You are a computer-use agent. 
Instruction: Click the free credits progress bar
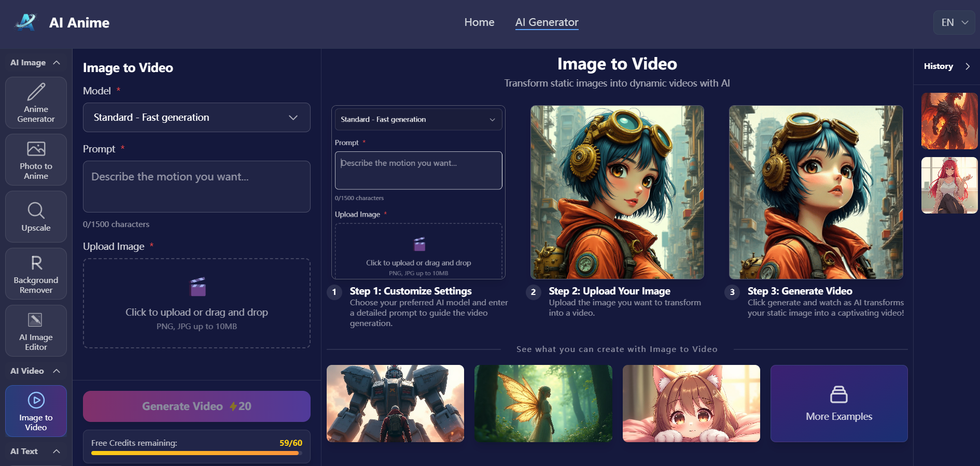point(195,453)
